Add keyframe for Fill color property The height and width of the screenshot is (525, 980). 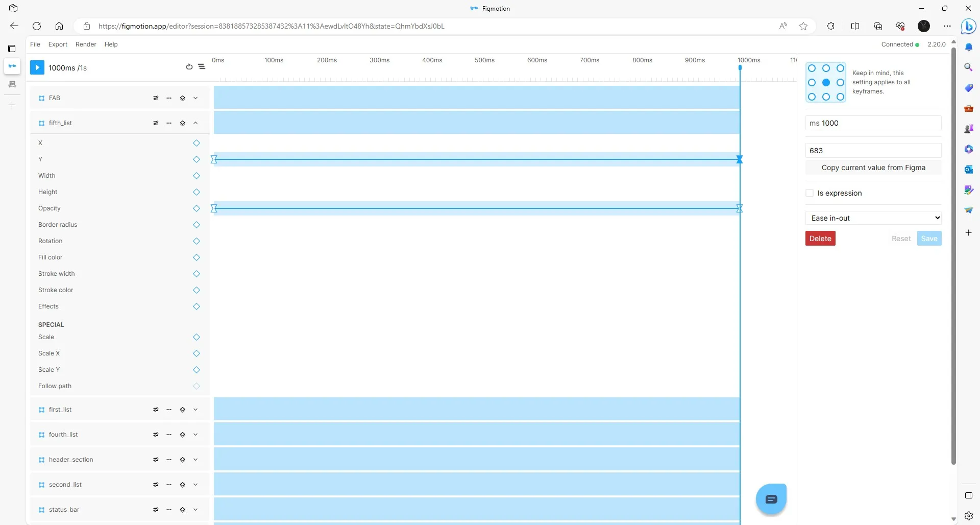coord(197,257)
